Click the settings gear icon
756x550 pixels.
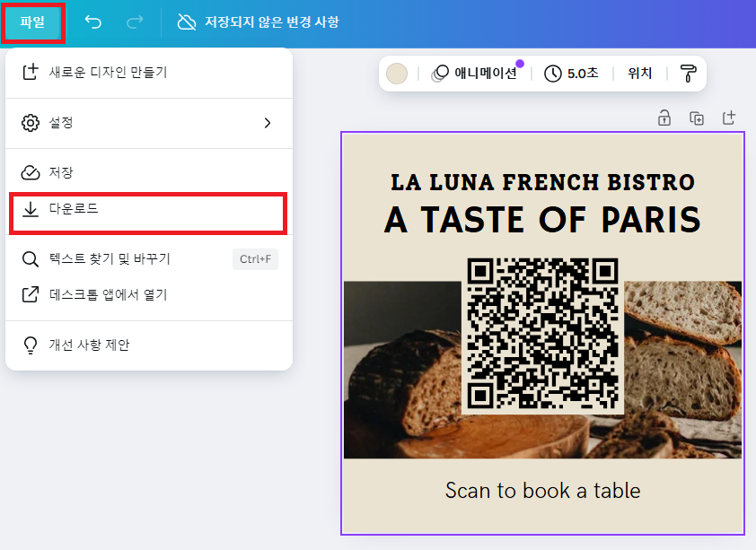tap(31, 123)
